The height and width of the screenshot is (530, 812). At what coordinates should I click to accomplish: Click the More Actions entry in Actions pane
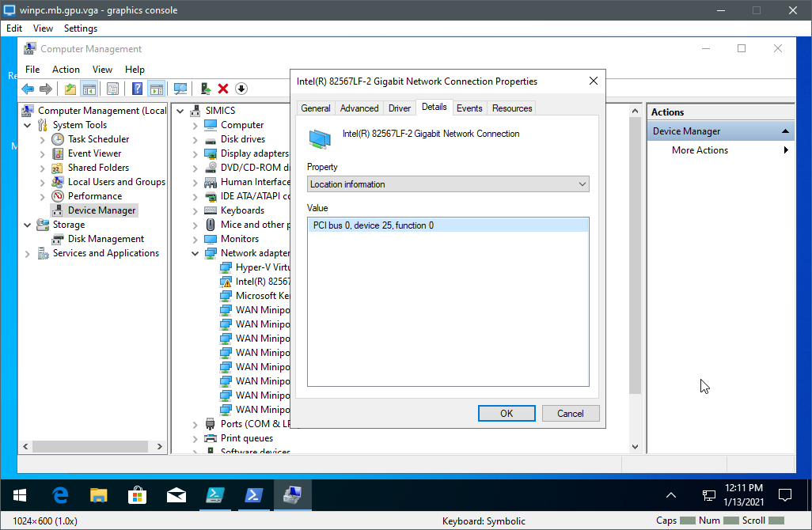click(x=700, y=150)
